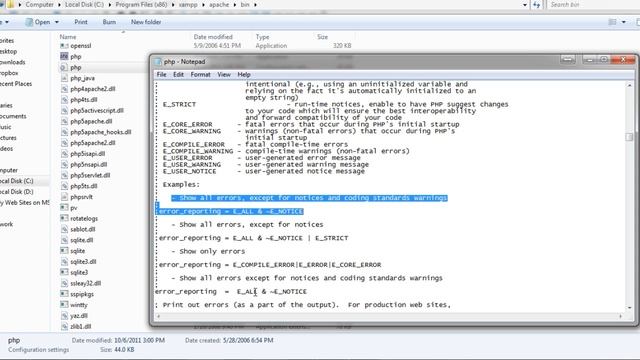
Task: Open Notepad View menu
Action: point(224,75)
